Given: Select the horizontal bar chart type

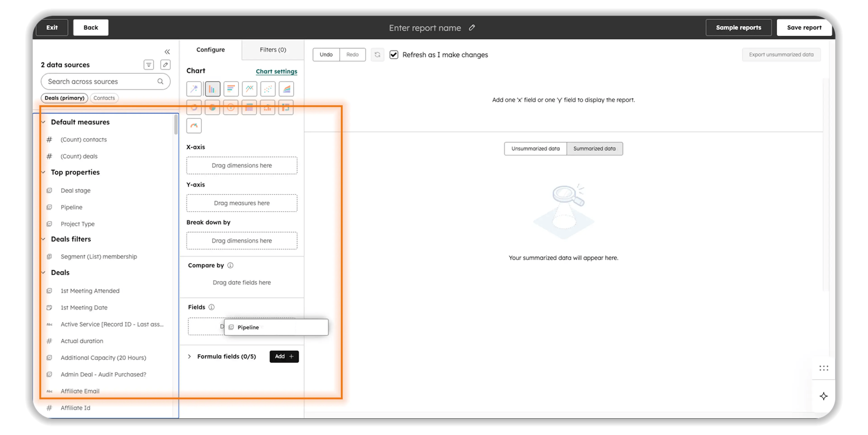Looking at the screenshot, I should [231, 89].
